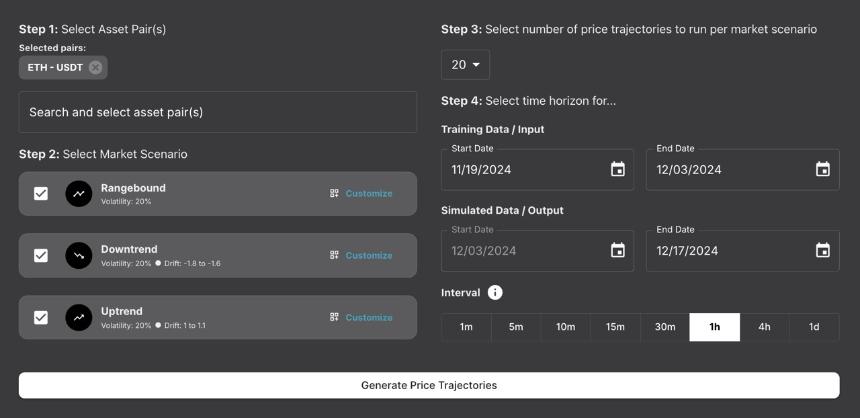Uncheck the Rangebound scenario checkbox
This screenshot has width=860, height=418.
coord(41,194)
